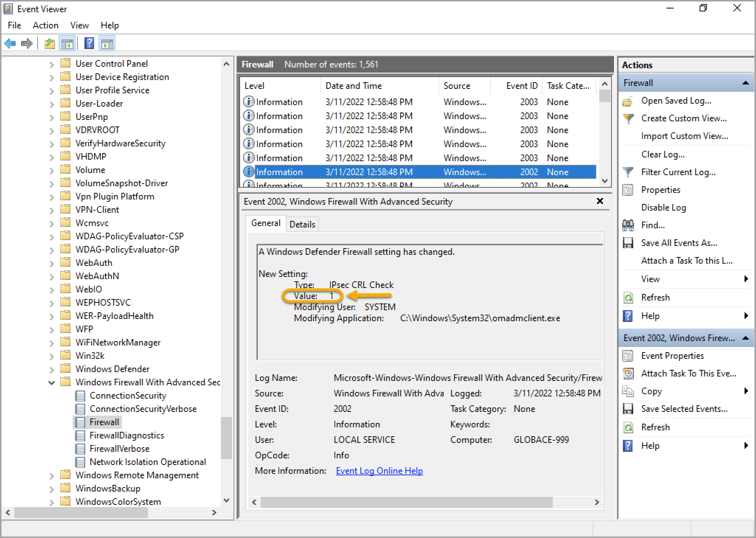Click the blue Help toolbar icon
The width and height of the screenshot is (756, 538).
click(89, 44)
